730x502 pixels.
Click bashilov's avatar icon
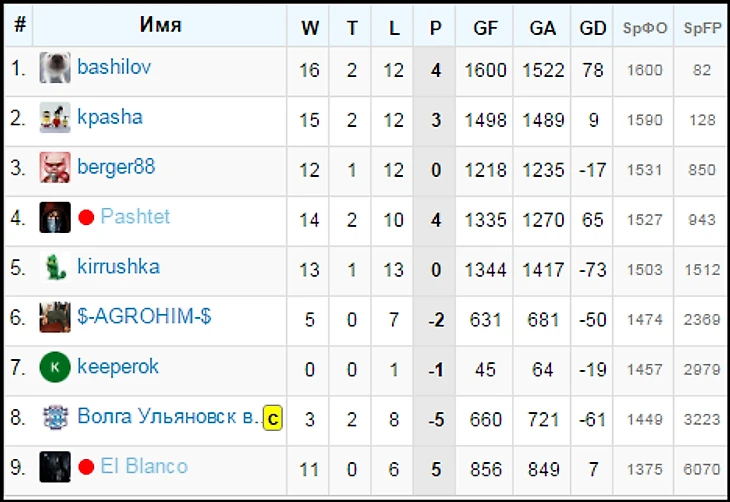point(55,68)
